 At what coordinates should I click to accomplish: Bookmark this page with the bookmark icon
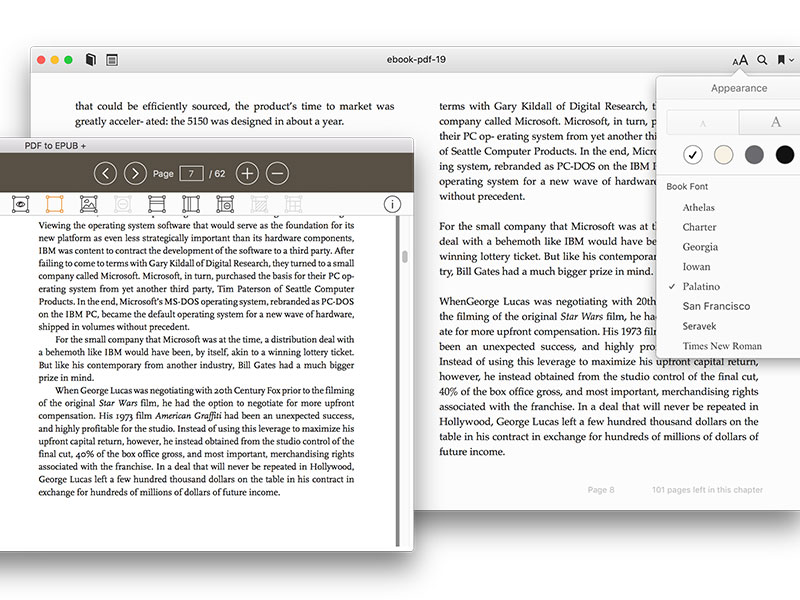click(781, 60)
